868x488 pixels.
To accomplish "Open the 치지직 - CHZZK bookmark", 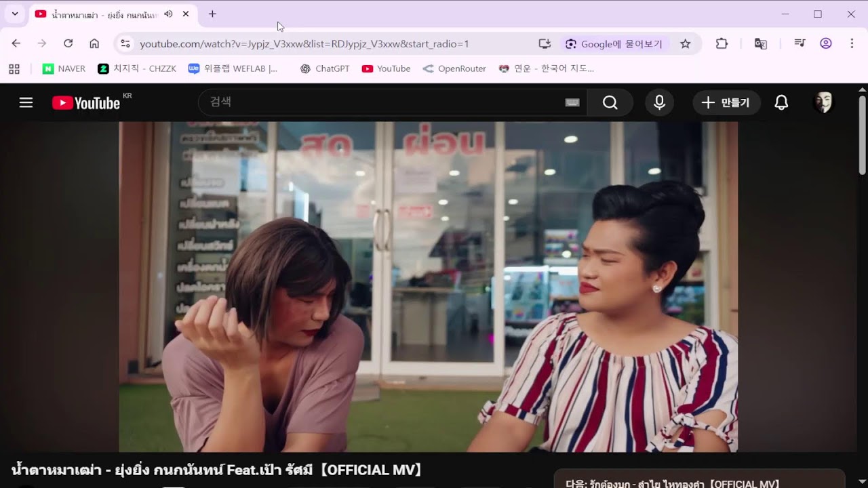I will (x=137, y=68).
